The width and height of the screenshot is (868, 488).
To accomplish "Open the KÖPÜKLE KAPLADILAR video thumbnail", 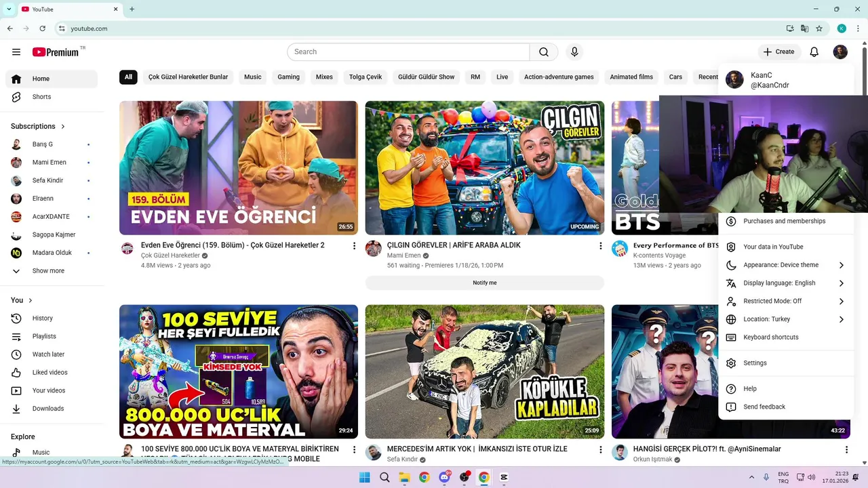I will pos(484,371).
